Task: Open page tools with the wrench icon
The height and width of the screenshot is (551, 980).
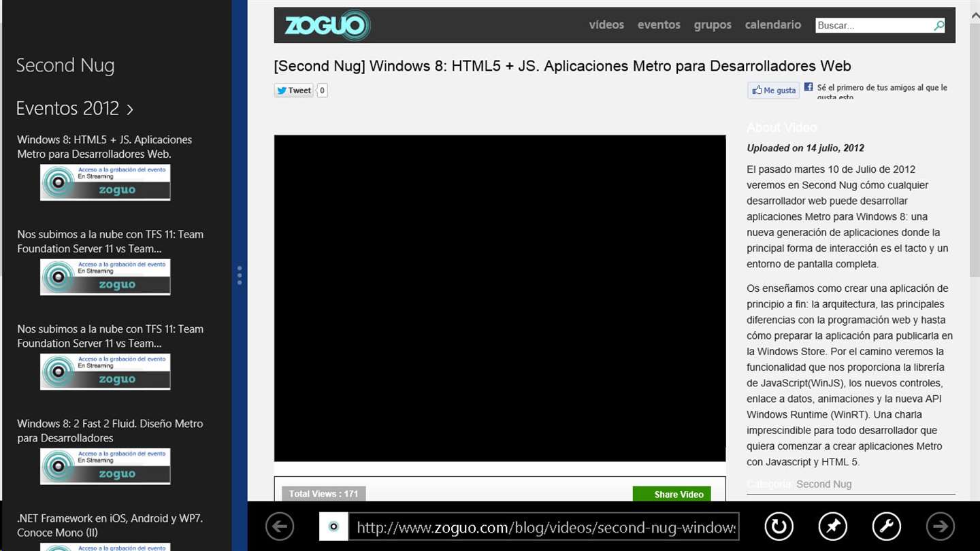Action: (886, 527)
